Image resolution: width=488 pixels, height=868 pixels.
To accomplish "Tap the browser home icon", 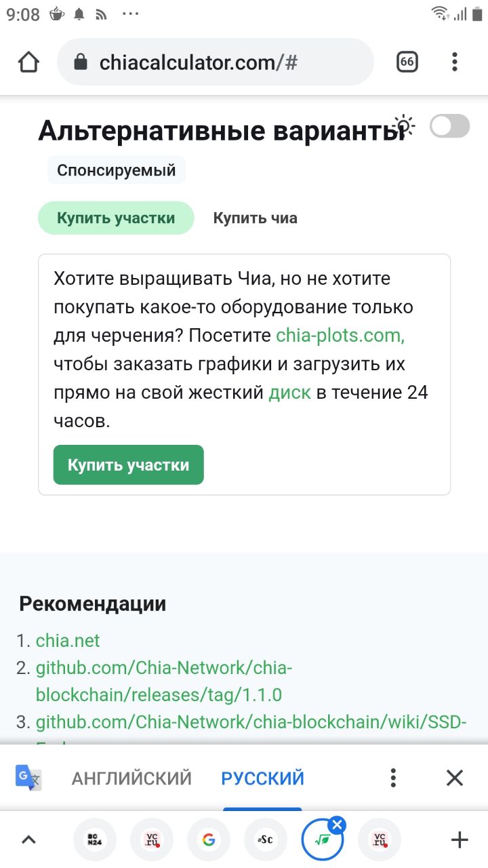I will pos(28,62).
